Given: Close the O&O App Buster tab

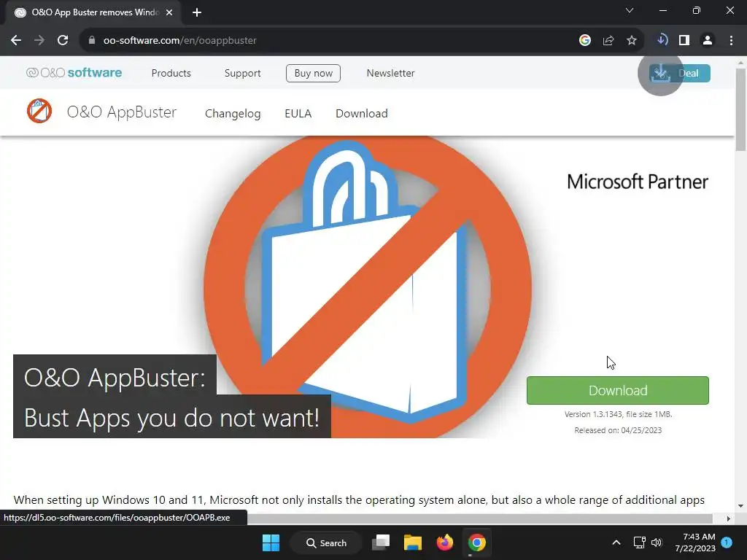Looking at the screenshot, I should [169, 13].
